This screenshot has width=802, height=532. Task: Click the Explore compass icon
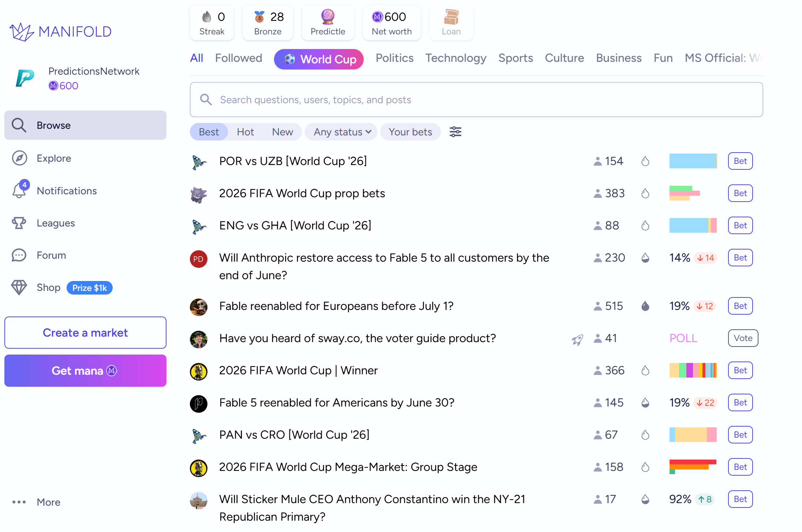coord(19,158)
